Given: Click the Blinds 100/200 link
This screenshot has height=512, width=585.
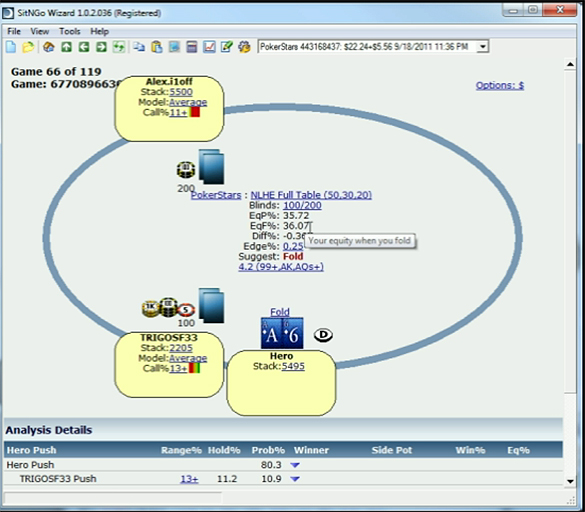Looking at the screenshot, I should click(x=302, y=205).
